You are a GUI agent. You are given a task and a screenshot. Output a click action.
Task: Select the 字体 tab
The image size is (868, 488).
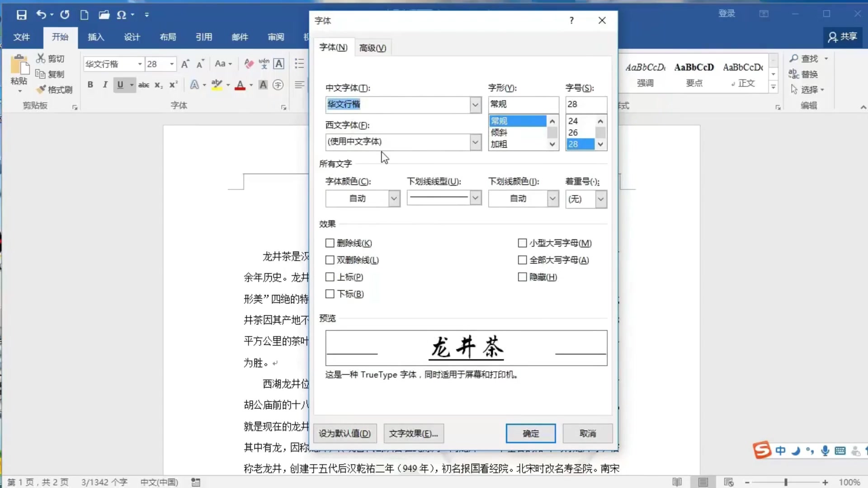click(332, 47)
